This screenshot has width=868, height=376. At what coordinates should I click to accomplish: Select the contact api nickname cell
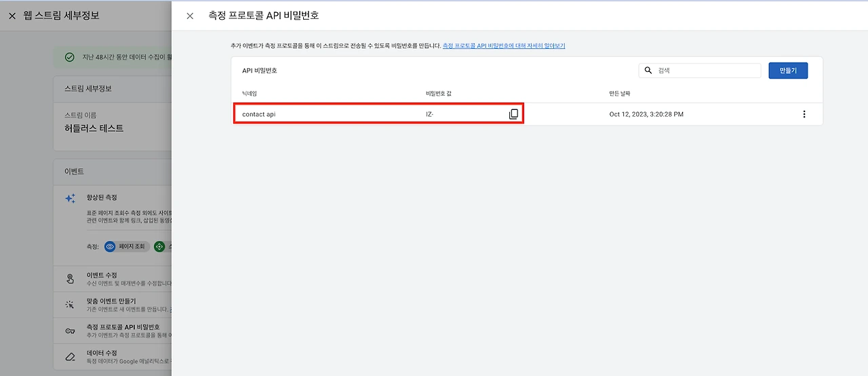coord(259,114)
